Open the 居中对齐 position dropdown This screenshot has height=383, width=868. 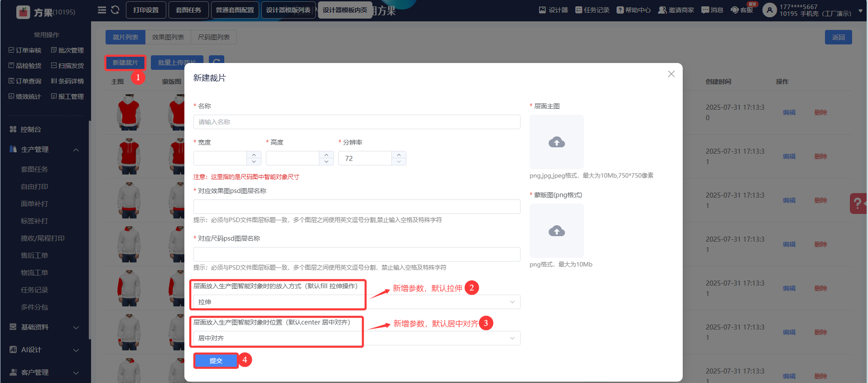pos(357,338)
